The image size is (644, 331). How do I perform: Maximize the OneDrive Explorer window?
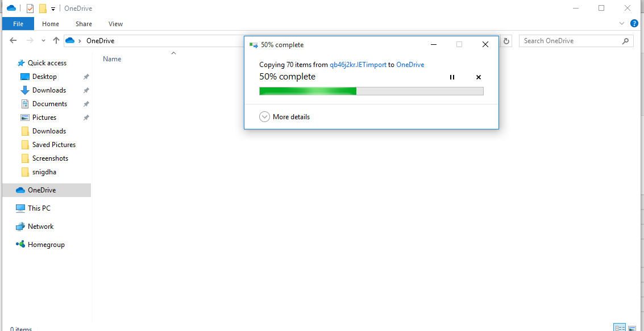[601, 8]
